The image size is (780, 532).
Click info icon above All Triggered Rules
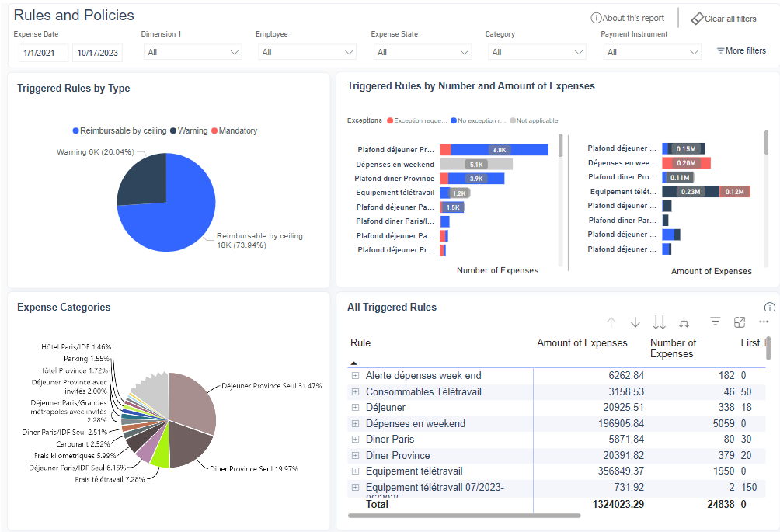click(x=769, y=308)
